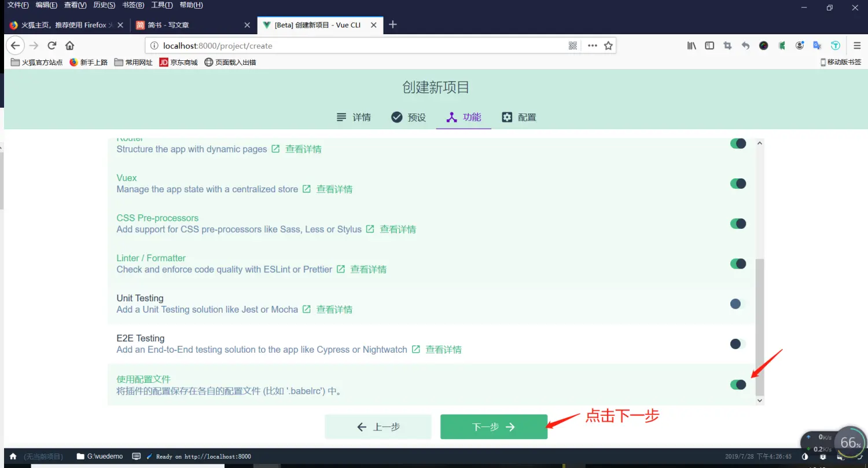Click the green 下一步 button
This screenshot has width=868, height=468.
494,427
